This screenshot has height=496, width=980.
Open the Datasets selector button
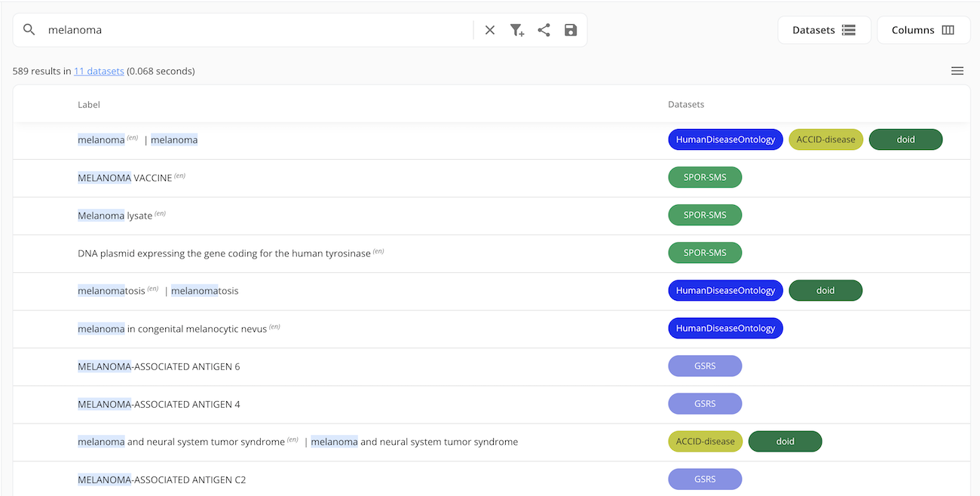tap(824, 30)
